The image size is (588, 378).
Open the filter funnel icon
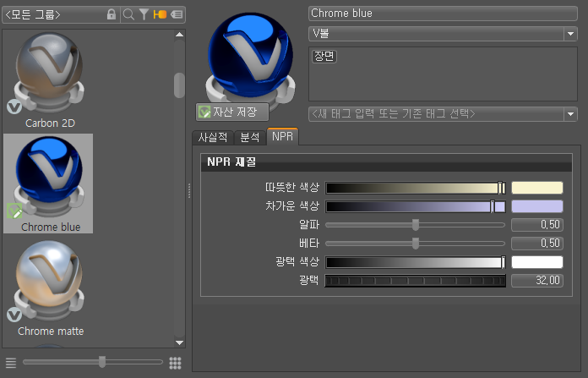point(144,14)
